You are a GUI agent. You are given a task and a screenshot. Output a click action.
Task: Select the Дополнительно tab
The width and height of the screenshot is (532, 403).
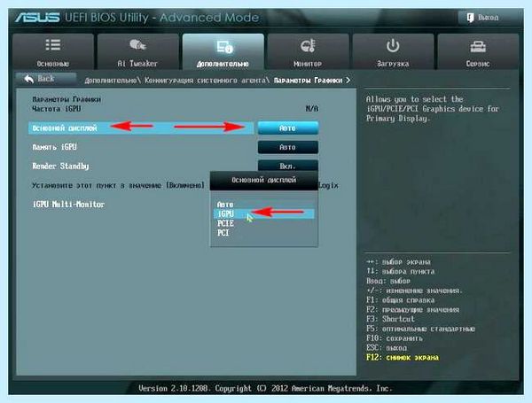pyautogui.click(x=223, y=52)
